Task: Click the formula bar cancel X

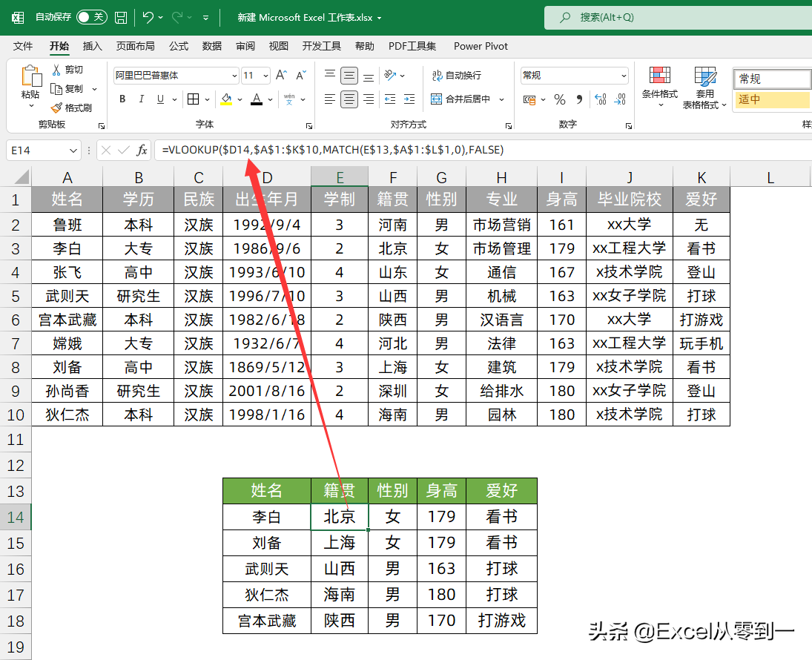Action: pos(106,151)
